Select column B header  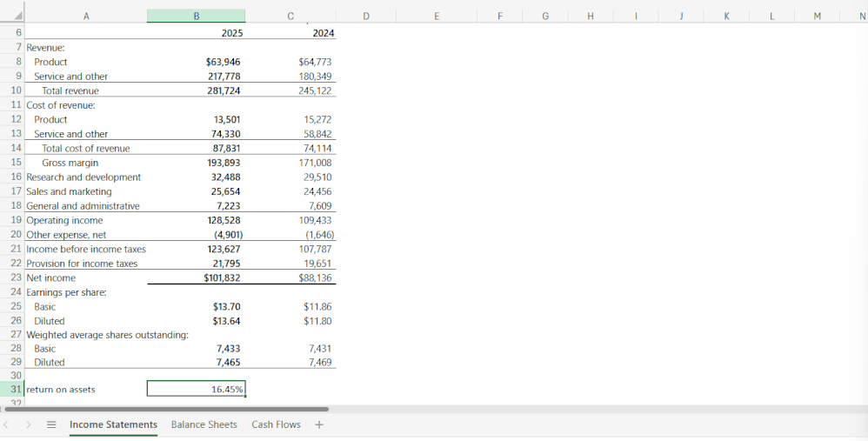pyautogui.click(x=196, y=16)
